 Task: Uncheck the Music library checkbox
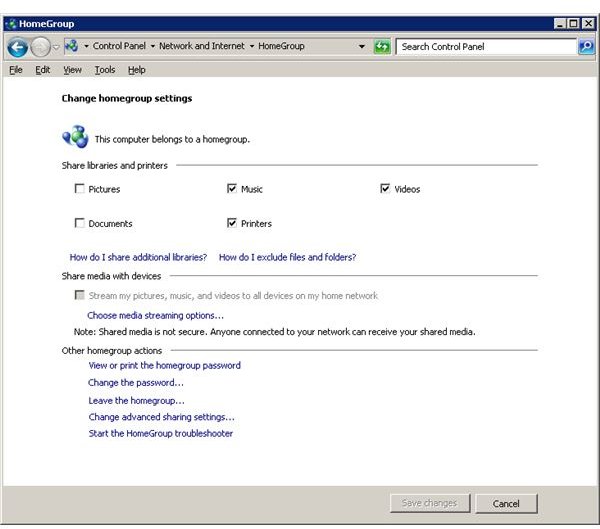pos(232,189)
